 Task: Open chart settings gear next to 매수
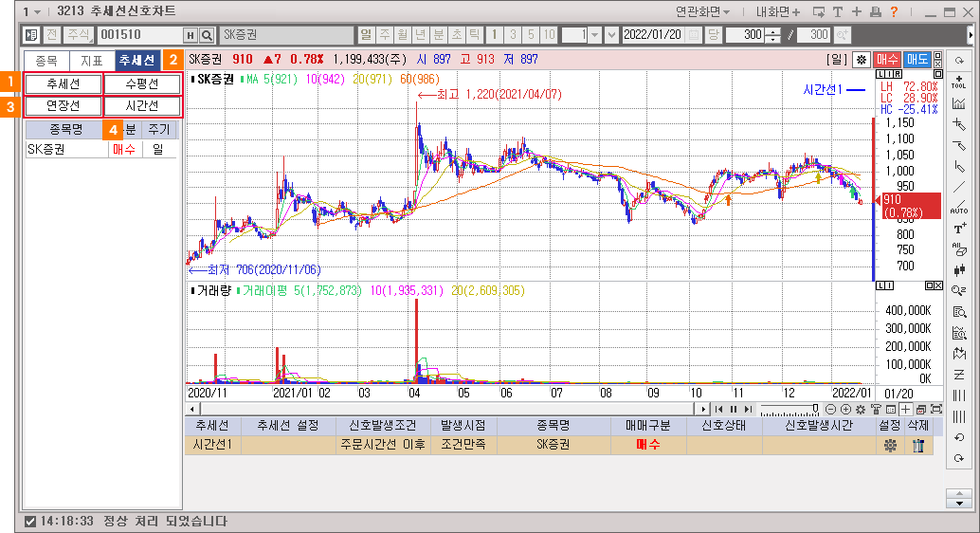tap(862, 60)
